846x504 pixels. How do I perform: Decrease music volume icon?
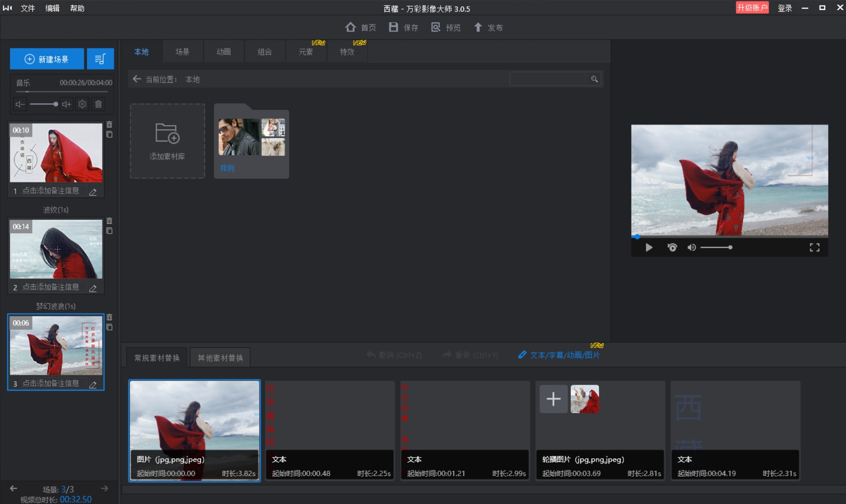(20, 104)
